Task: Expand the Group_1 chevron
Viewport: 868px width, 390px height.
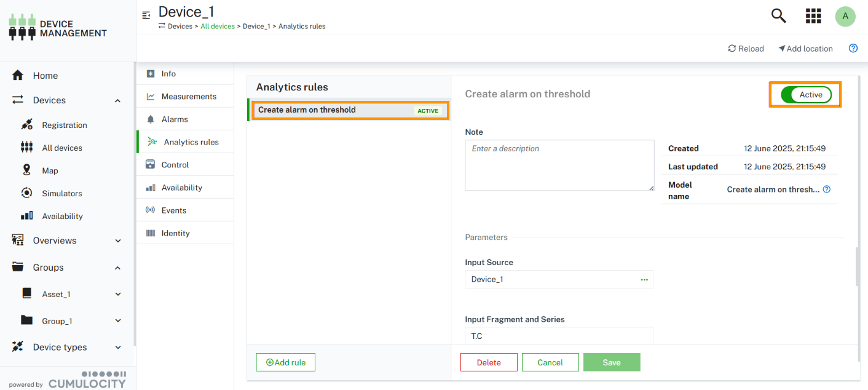Action: pyautogui.click(x=118, y=321)
